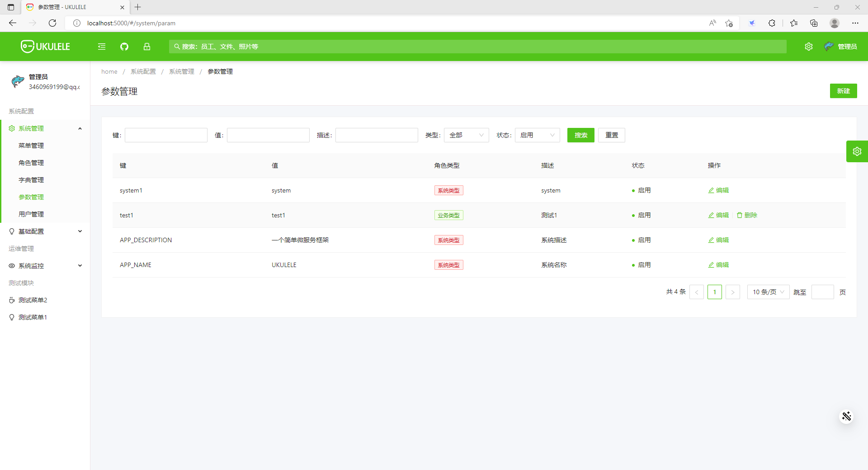The image size is (868, 470).
Task: Click browser back arrow
Action: pyautogui.click(x=13, y=23)
